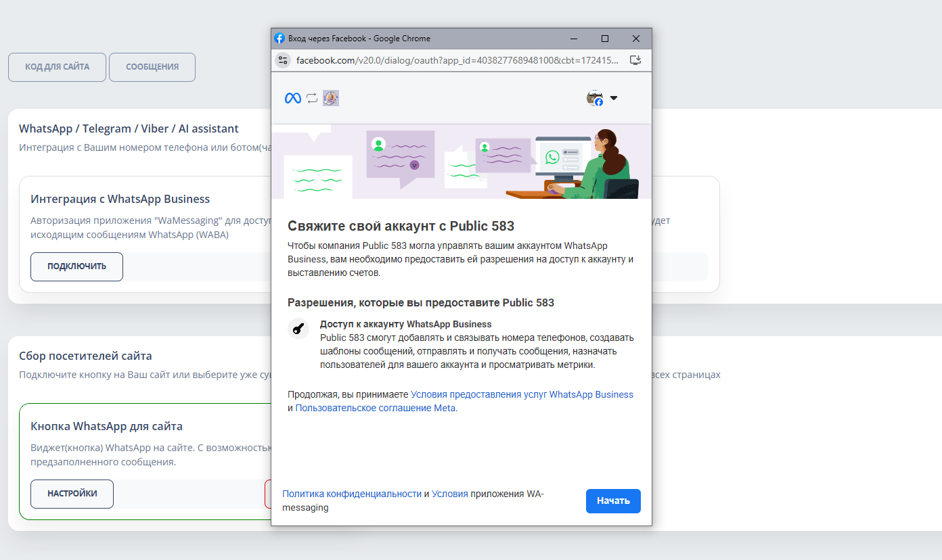The image size is (942, 560).
Task: Open Пользовательское соглашение Meta link
Action: [x=376, y=408]
